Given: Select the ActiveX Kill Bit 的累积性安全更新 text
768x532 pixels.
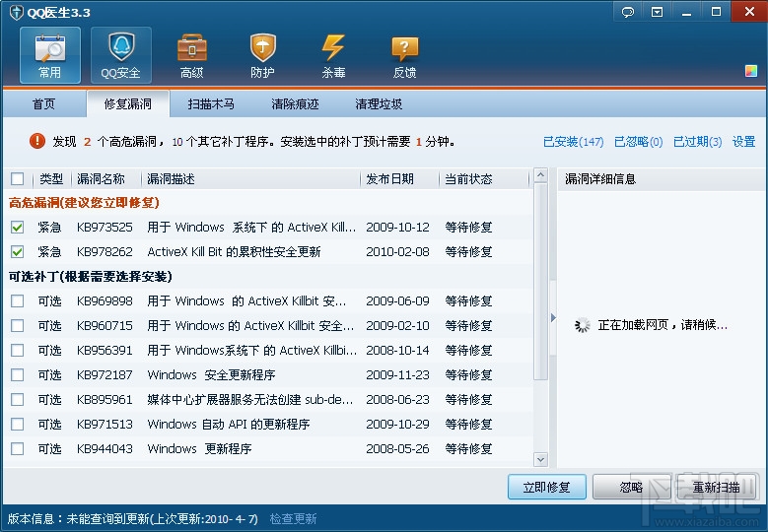Looking at the screenshot, I should (234, 251).
